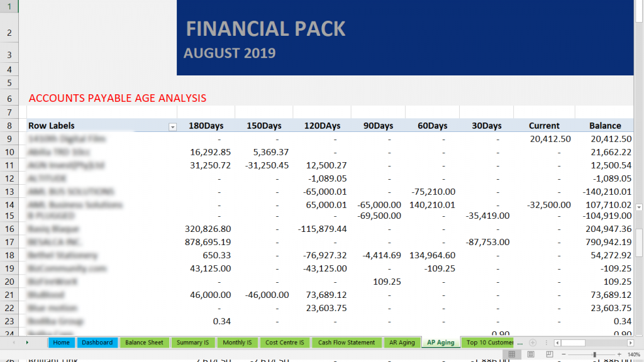Click the next sheet tabs arrow
This screenshot has width=644, height=362.
click(x=27, y=343)
